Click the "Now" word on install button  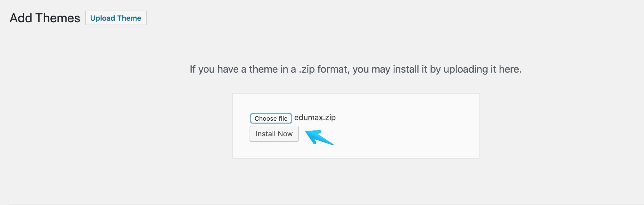click(285, 134)
